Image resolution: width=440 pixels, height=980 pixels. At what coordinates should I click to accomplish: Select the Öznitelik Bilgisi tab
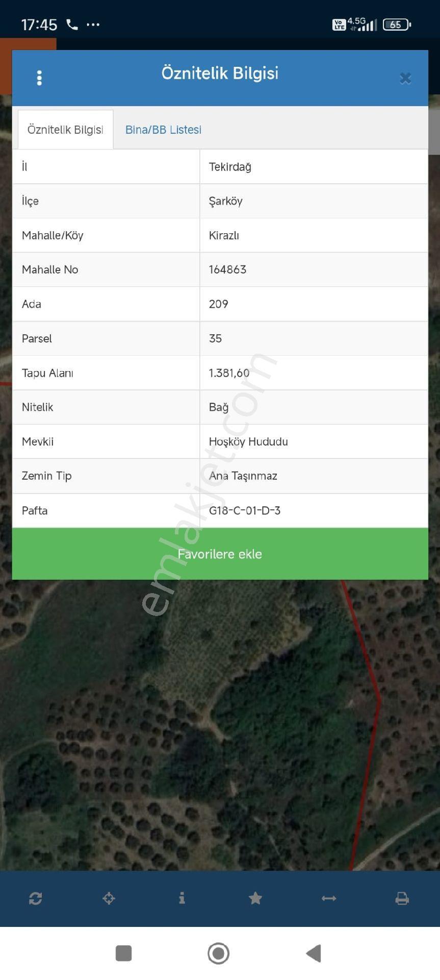(x=65, y=130)
